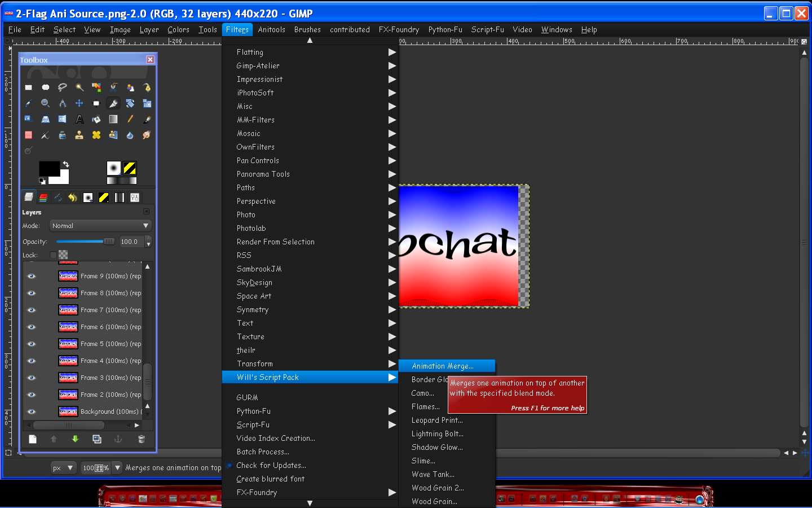Toggle visibility of Background layer

pos(32,411)
